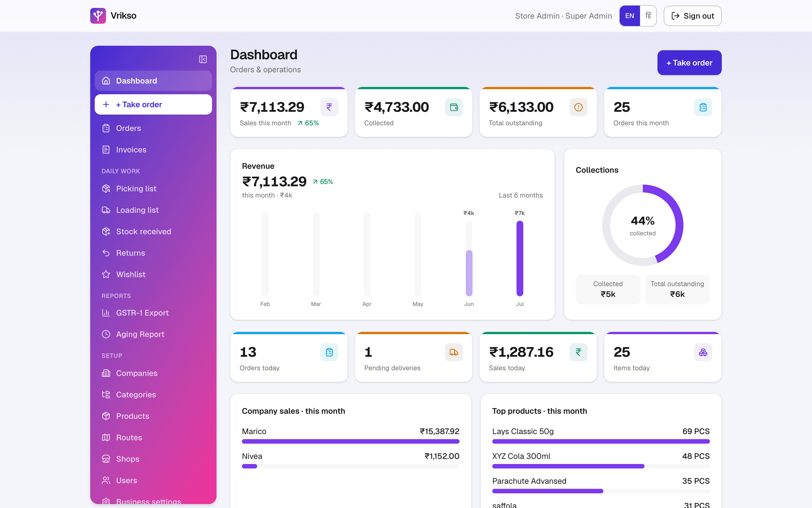Collapse the sidebar panel icon
Image resolution: width=812 pixels, height=508 pixels.
[203, 59]
